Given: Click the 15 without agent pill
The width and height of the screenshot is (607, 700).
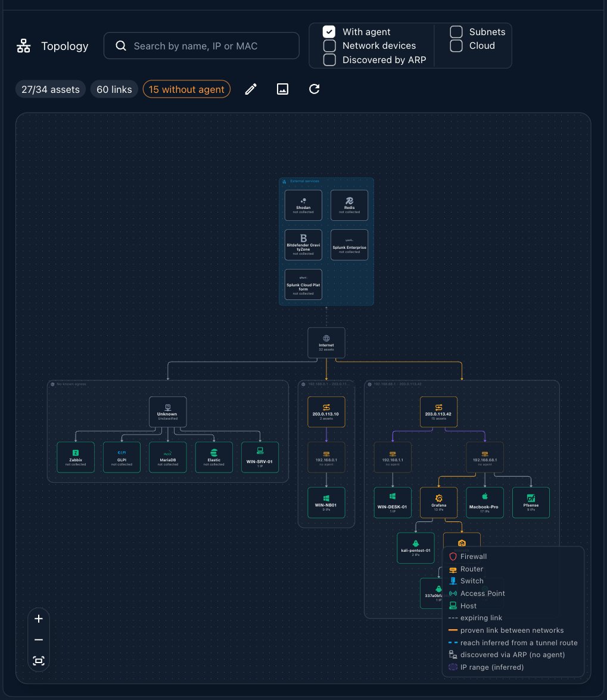Looking at the screenshot, I should [186, 89].
